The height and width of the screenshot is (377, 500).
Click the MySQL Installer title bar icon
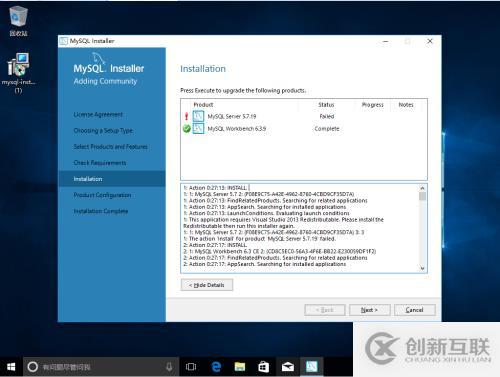click(63, 41)
